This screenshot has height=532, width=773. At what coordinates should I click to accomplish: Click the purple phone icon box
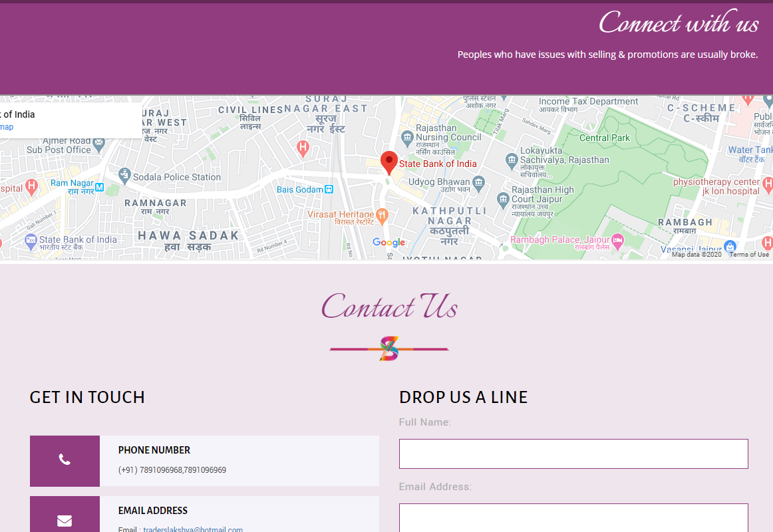pos(65,460)
